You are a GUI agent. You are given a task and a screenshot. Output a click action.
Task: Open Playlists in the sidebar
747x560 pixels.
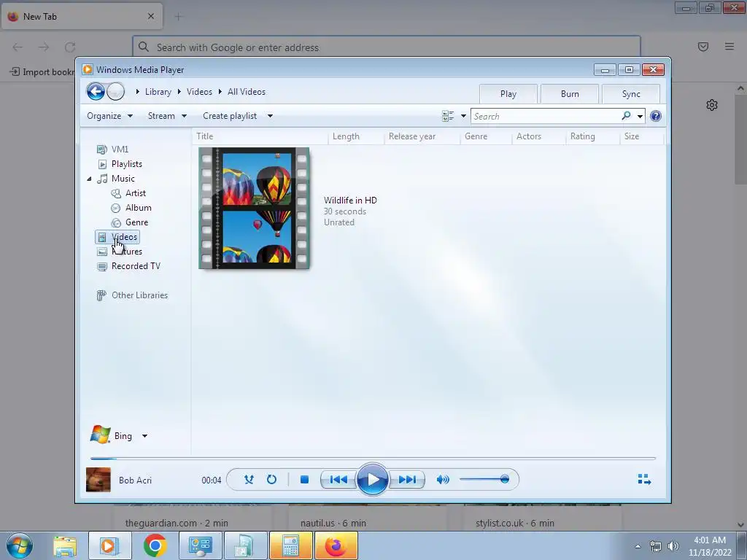coord(127,164)
